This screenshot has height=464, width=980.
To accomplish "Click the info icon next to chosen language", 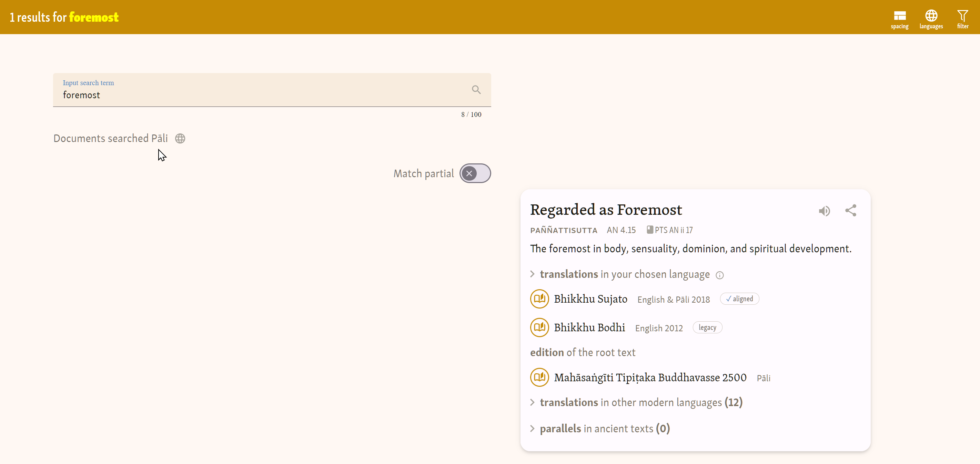I will click(x=719, y=275).
